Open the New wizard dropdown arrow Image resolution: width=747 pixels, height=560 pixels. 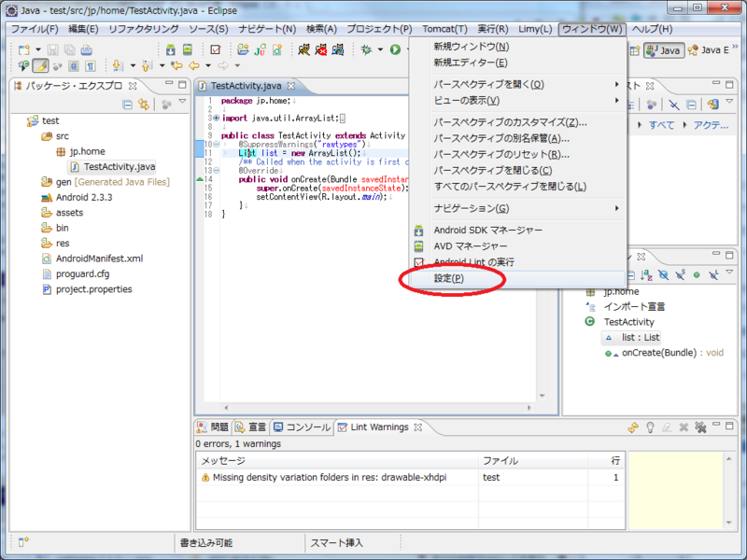(38, 49)
